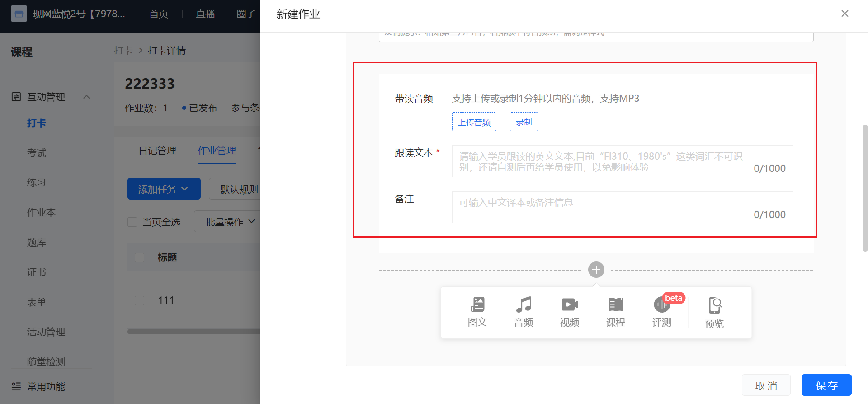Image resolution: width=868 pixels, height=404 pixels.
Task: Add 视频 video content block
Action: (x=570, y=312)
